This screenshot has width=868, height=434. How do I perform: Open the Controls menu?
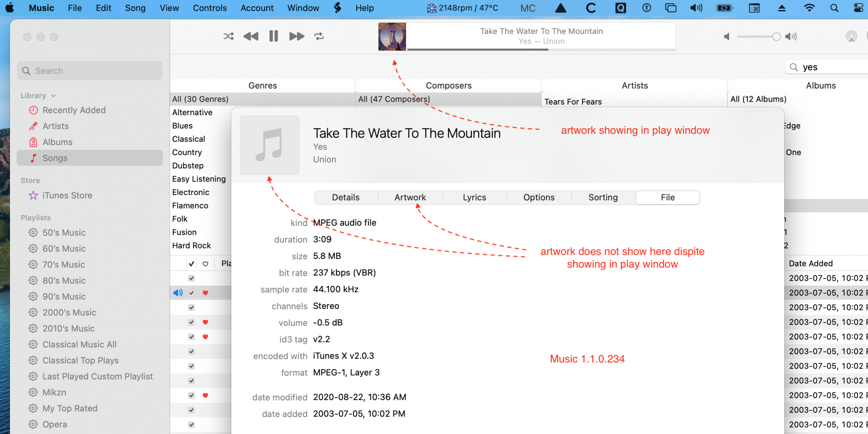pyautogui.click(x=210, y=8)
